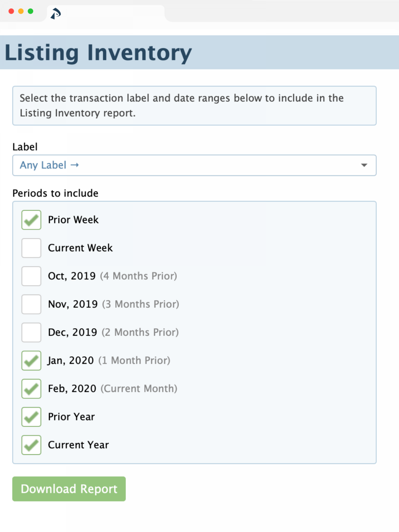This screenshot has width=399, height=532.
Task: Click the Any Label link
Action: tap(43, 165)
